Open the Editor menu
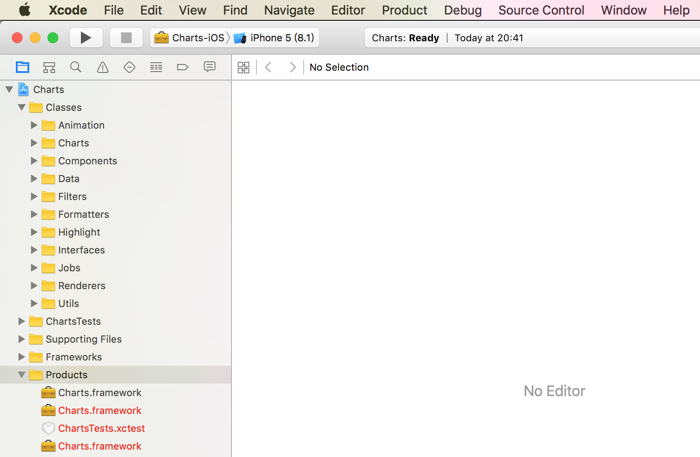The width and height of the screenshot is (700, 457). (x=348, y=10)
